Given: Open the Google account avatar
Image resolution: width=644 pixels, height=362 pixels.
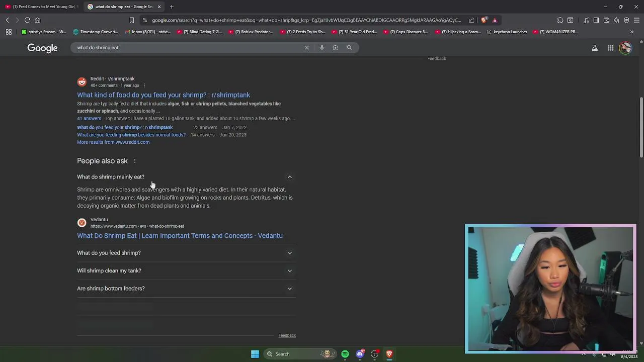Looking at the screenshot, I should (625, 48).
